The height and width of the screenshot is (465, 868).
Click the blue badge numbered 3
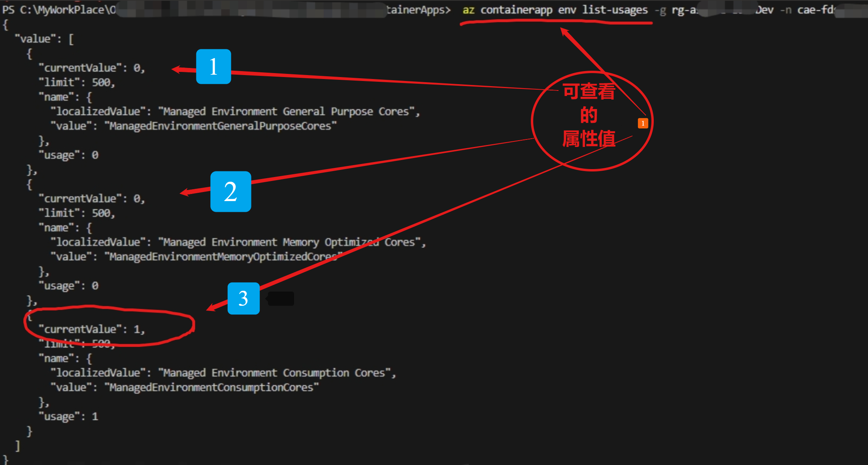(243, 298)
